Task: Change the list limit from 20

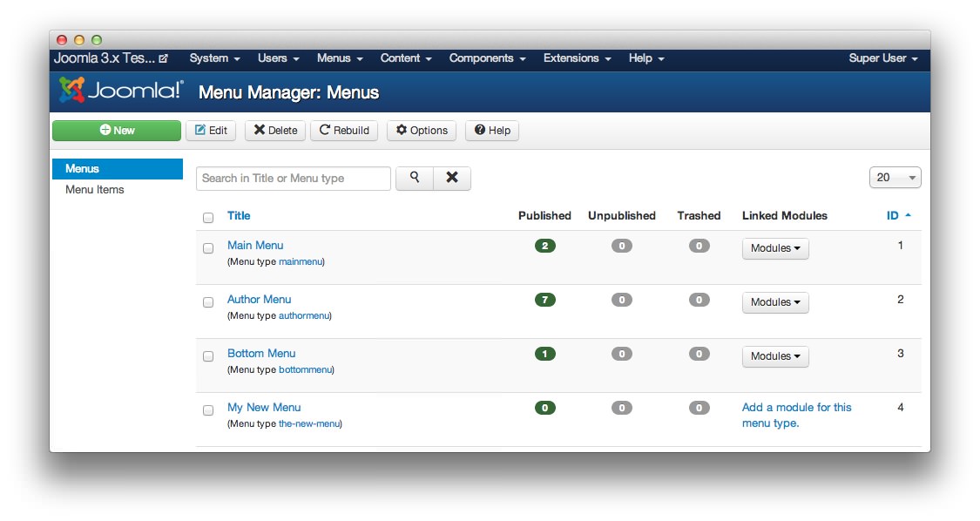Action: coord(895,177)
